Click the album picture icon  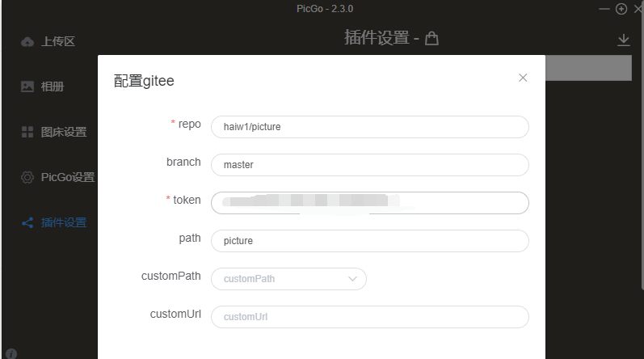tap(27, 87)
